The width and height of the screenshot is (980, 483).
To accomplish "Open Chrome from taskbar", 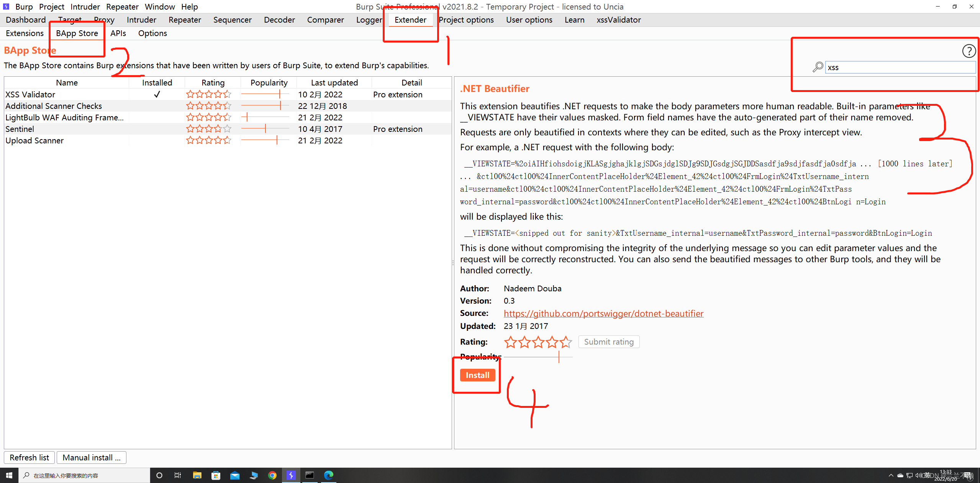I will 272,475.
